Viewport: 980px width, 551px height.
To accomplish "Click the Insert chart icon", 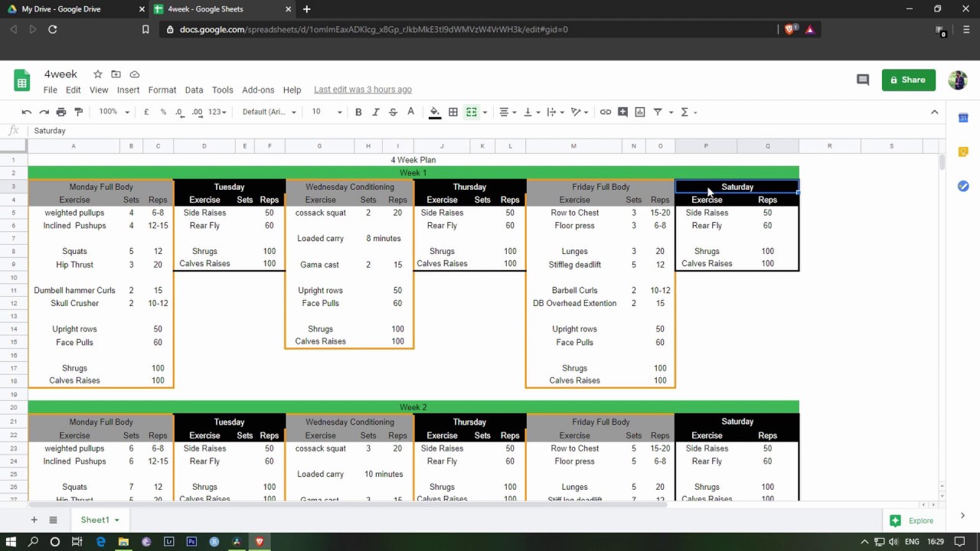I will pos(640,112).
